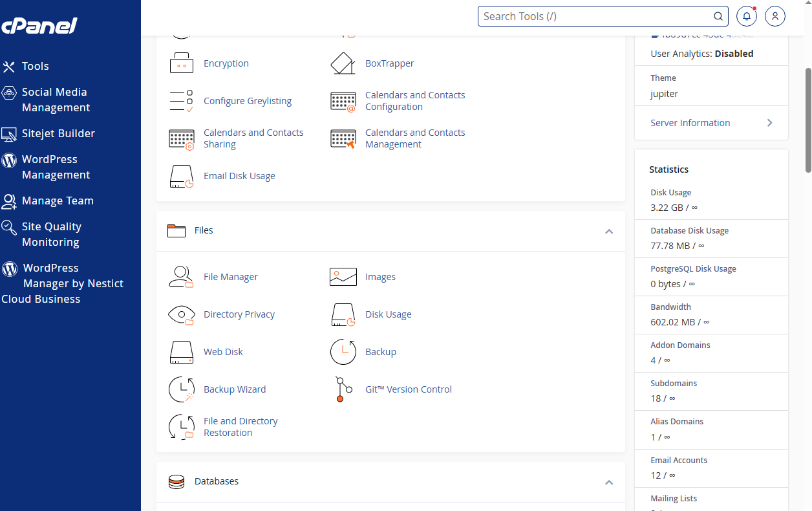Open the Email Disk Usage icon

click(x=181, y=176)
